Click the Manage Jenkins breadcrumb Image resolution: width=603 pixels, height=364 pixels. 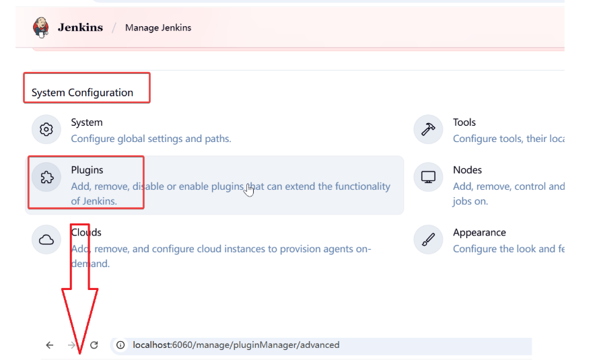(158, 28)
